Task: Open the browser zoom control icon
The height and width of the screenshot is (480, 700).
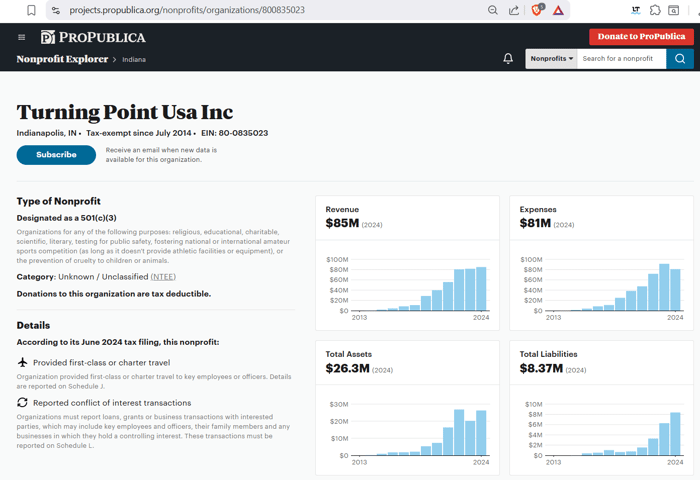Action: pyautogui.click(x=492, y=10)
